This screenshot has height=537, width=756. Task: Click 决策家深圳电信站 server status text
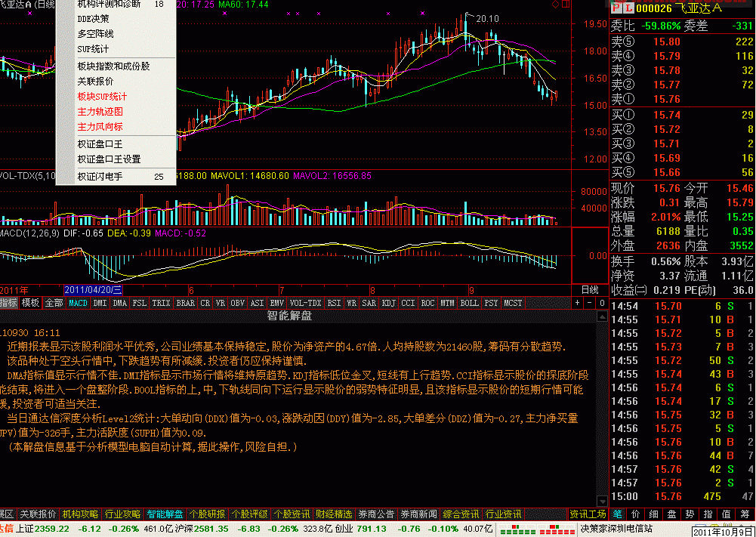(617, 530)
